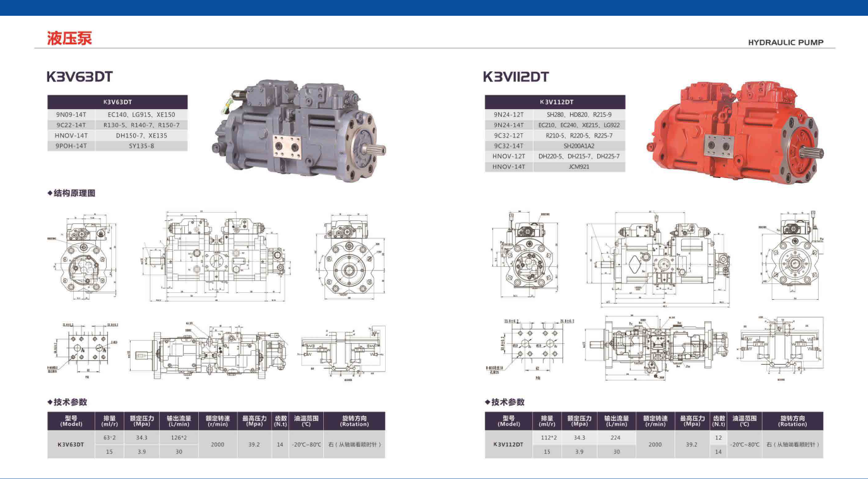Click the HYDRAULIC PUMP header label
The width and height of the screenshot is (868, 479).
click(786, 43)
